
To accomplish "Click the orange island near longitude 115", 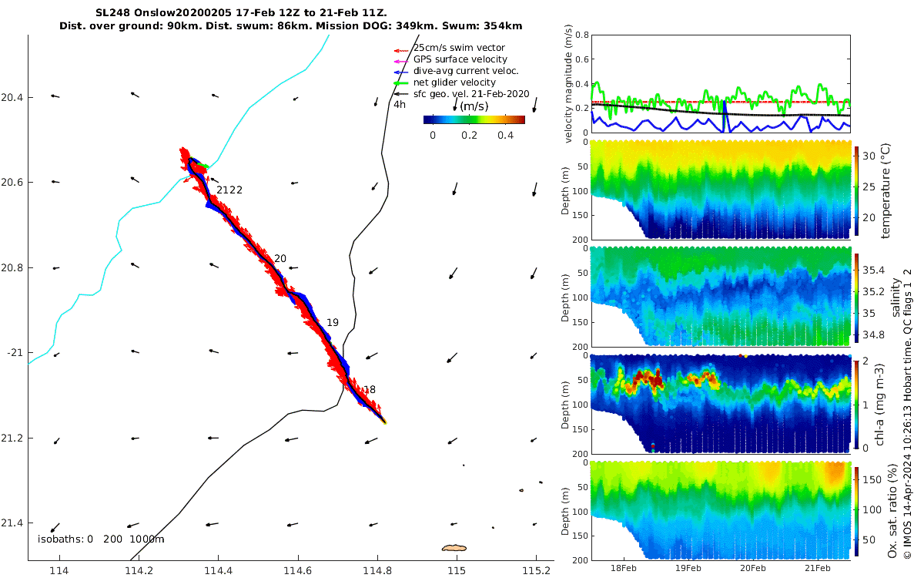I will [x=454, y=548].
